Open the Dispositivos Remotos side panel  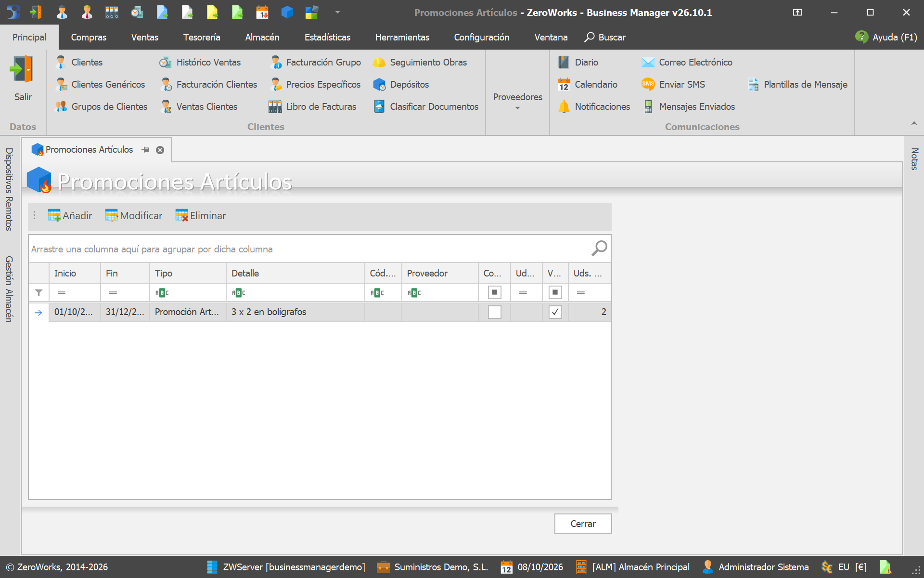[9, 189]
